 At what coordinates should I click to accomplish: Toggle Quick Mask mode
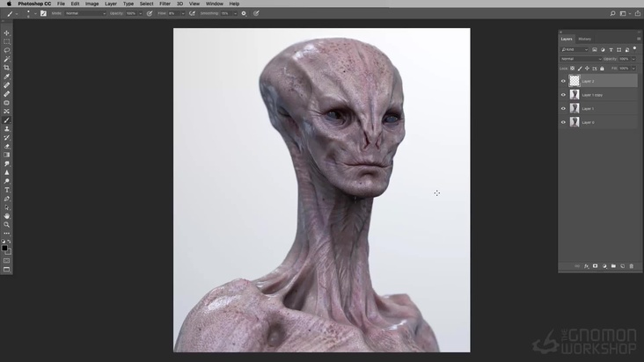pos(6,261)
